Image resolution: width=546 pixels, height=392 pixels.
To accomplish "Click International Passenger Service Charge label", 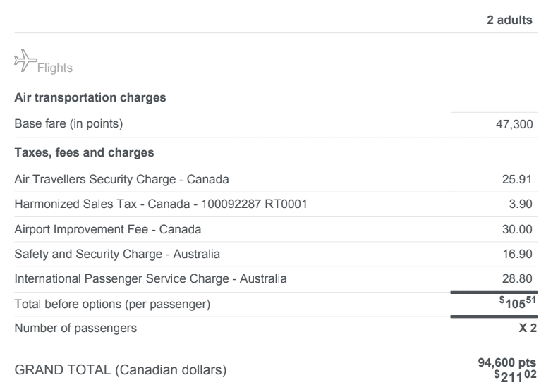I will pyautogui.click(x=150, y=279).
